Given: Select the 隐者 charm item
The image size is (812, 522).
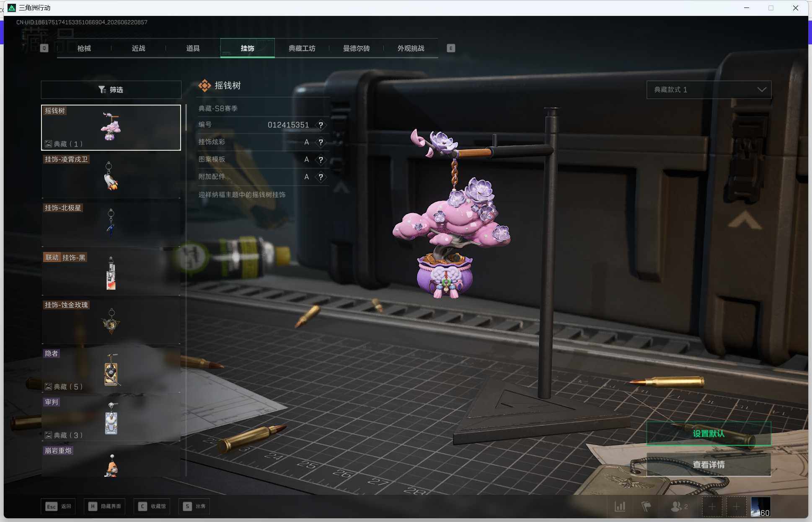Looking at the screenshot, I should [111, 370].
